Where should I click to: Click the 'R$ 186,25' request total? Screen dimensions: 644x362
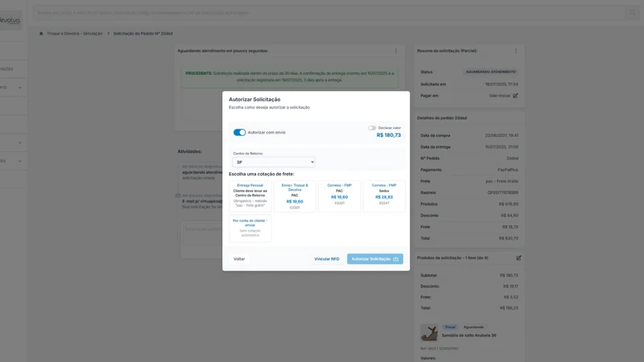(x=509, y=308)
